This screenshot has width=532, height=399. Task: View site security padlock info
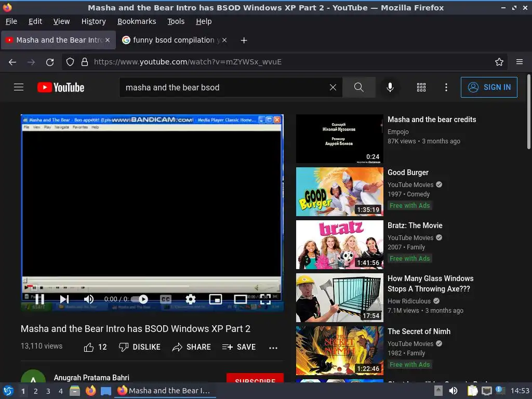pyautogui.click(x=85, y=62)
